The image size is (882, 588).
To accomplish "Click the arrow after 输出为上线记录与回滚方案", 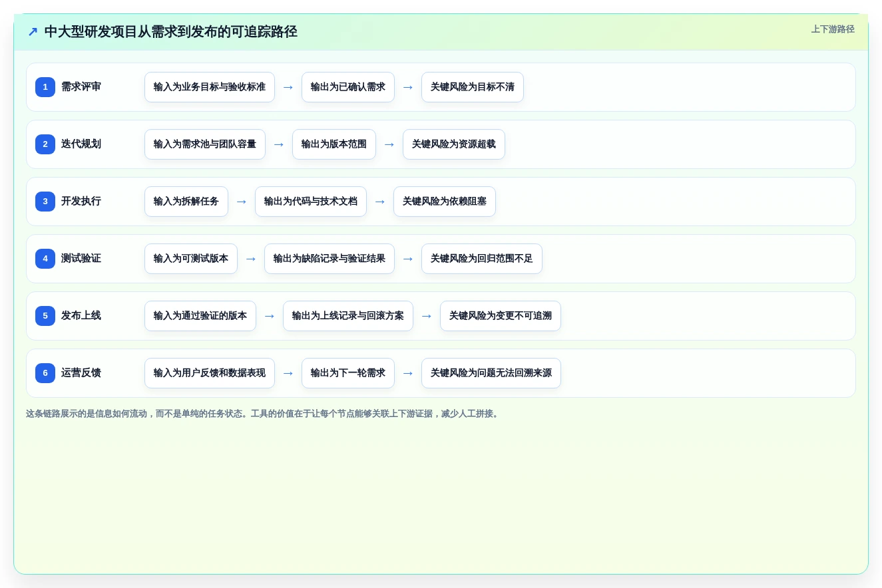I will coord(427,316).
